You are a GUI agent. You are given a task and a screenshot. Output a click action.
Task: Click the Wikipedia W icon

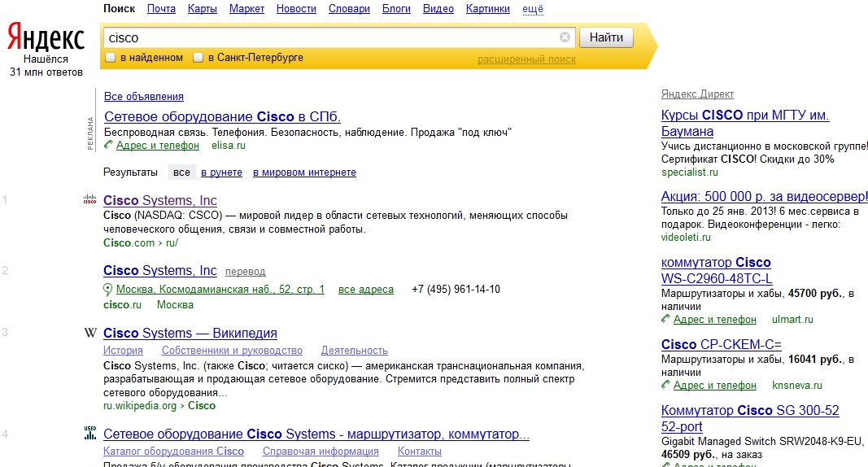pos(90,333)
